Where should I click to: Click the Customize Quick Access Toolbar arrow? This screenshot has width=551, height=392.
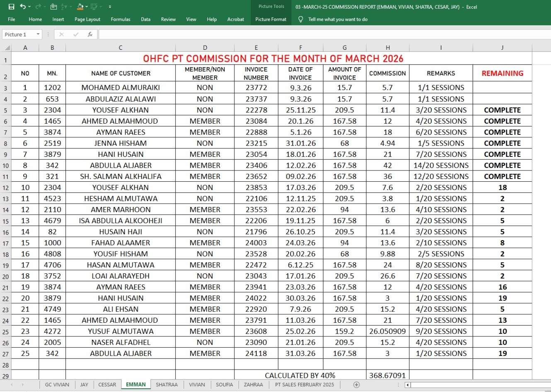[110, 7]
